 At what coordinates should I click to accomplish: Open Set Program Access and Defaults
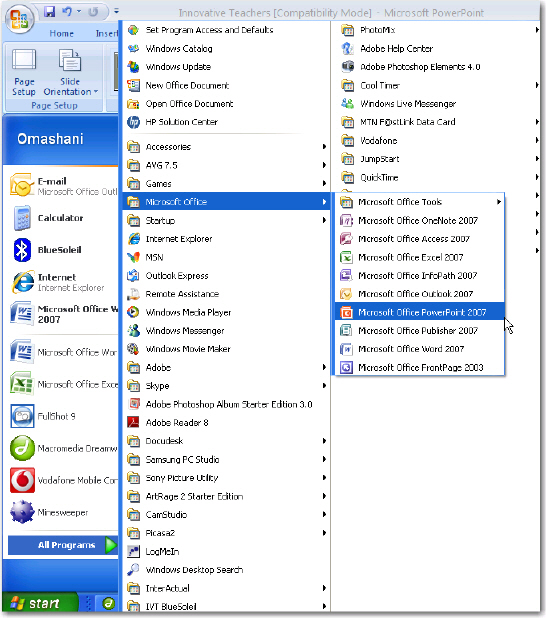point(226,30)
